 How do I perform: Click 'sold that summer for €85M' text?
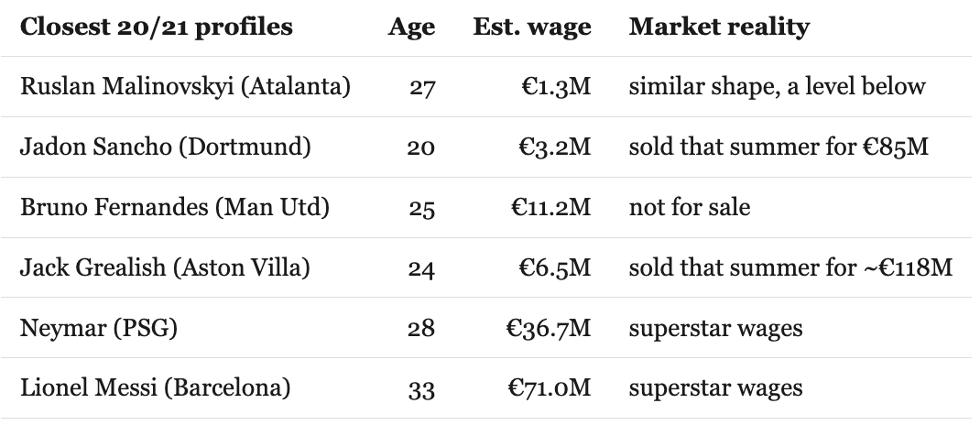(779, 147)
